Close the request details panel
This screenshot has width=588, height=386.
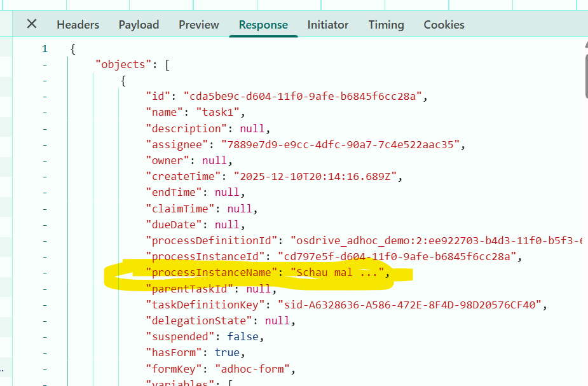coord(32,24)
